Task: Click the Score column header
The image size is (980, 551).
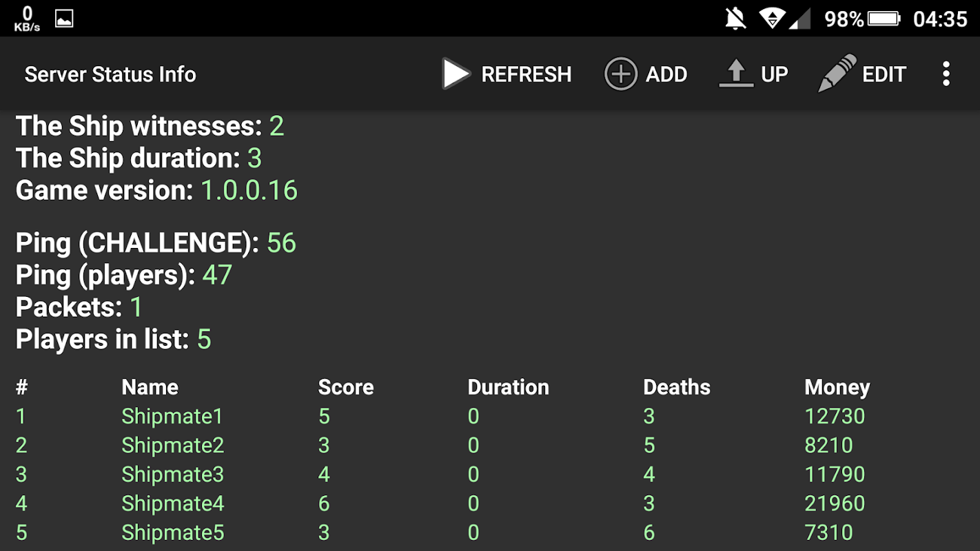Action: [345, 387]
